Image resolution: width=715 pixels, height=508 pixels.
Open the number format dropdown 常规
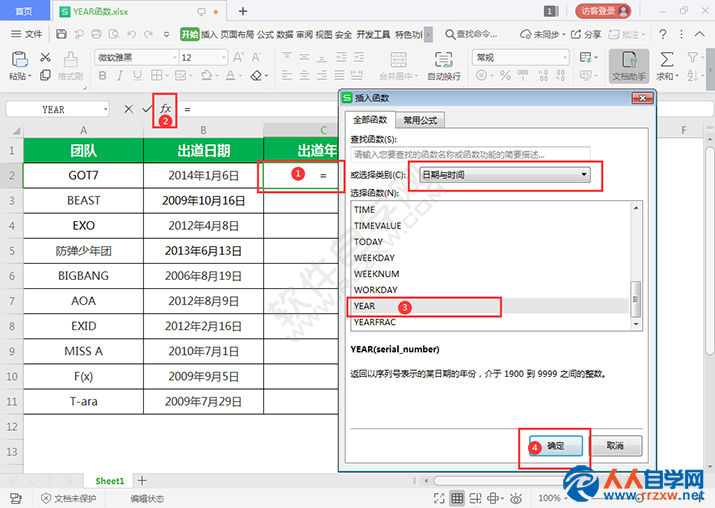click(x=565, y=57)
